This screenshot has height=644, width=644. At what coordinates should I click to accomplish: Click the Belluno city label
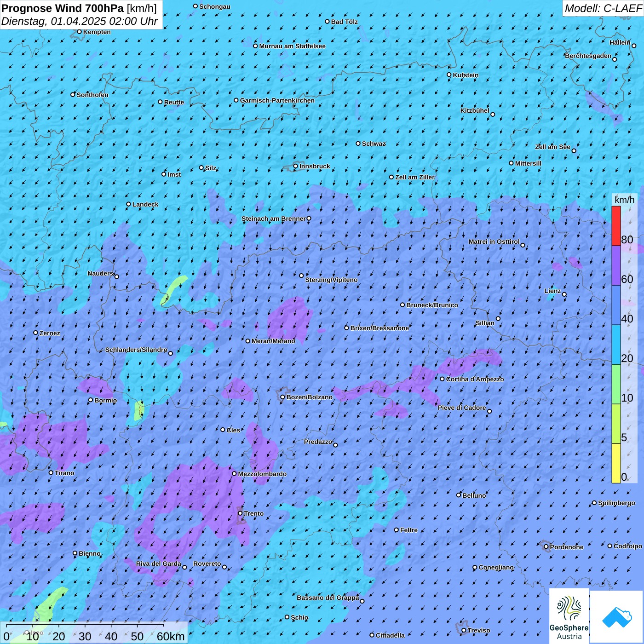[474, 495]
